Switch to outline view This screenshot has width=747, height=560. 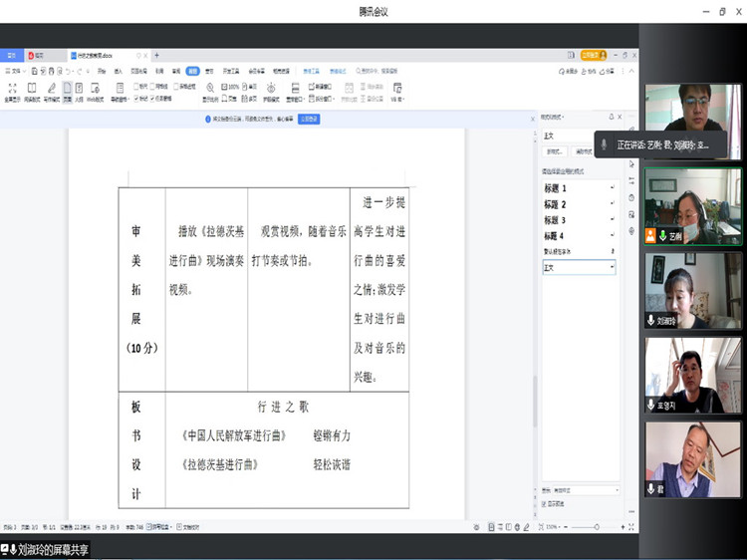pyautogui.click(x=79, y=88)
